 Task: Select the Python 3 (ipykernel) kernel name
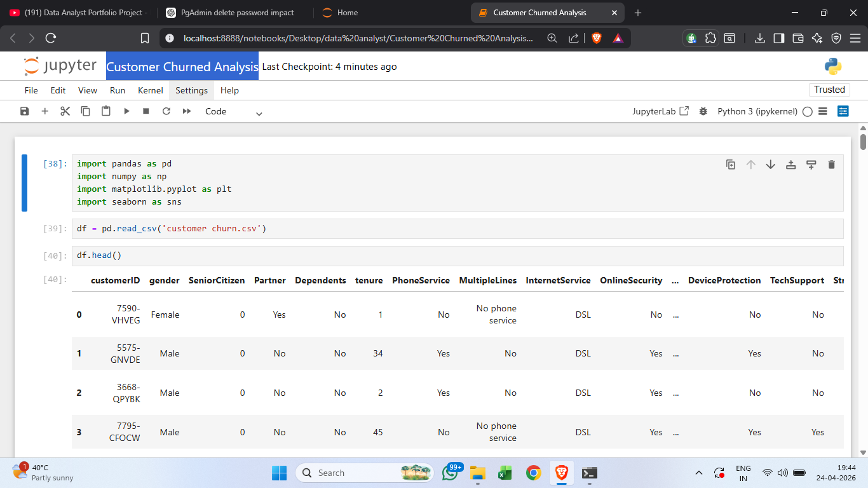click(x=757, y=111)
